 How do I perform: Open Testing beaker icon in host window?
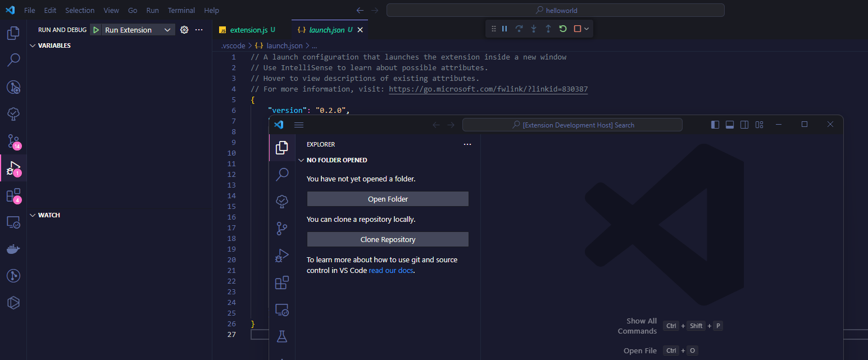[x=282, y=336]
